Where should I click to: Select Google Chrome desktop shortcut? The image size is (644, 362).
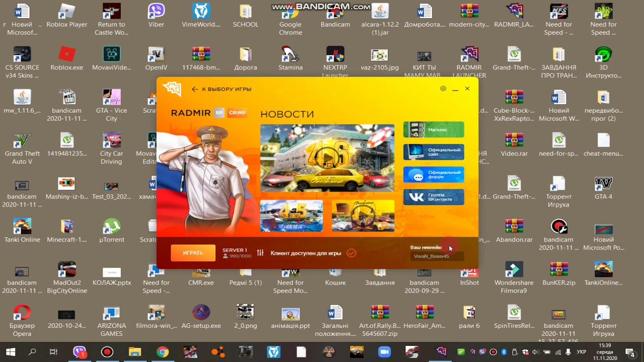coord(290,20)
